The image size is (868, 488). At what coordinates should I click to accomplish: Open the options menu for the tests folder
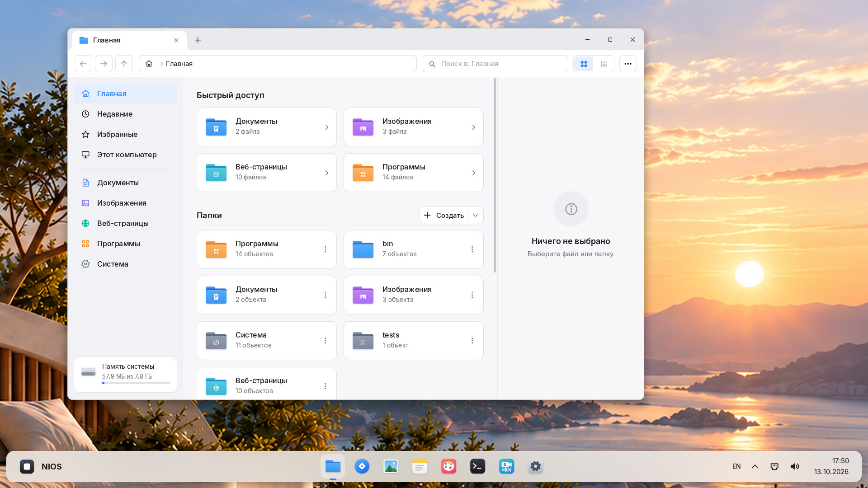pyautogui.click(x=472, y=341)
